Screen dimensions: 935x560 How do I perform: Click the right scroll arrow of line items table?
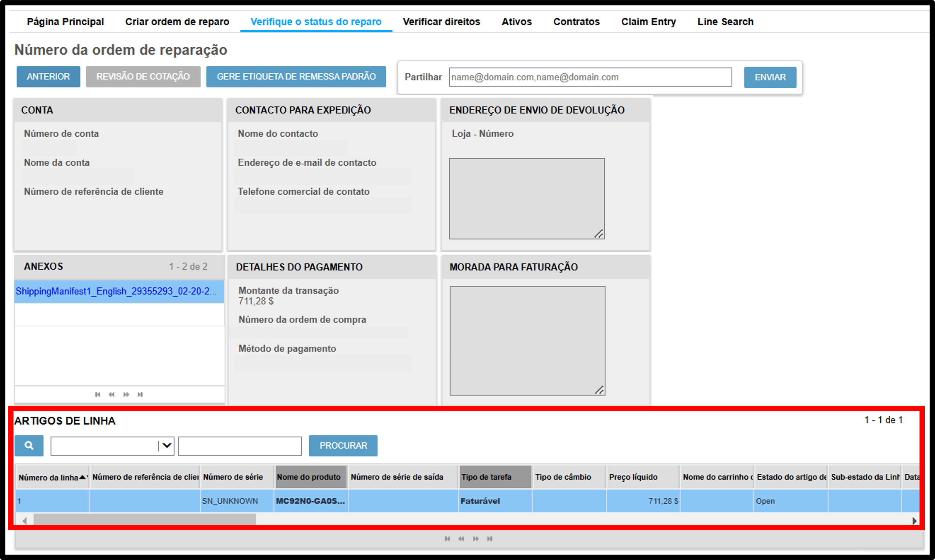click(915, 521)
